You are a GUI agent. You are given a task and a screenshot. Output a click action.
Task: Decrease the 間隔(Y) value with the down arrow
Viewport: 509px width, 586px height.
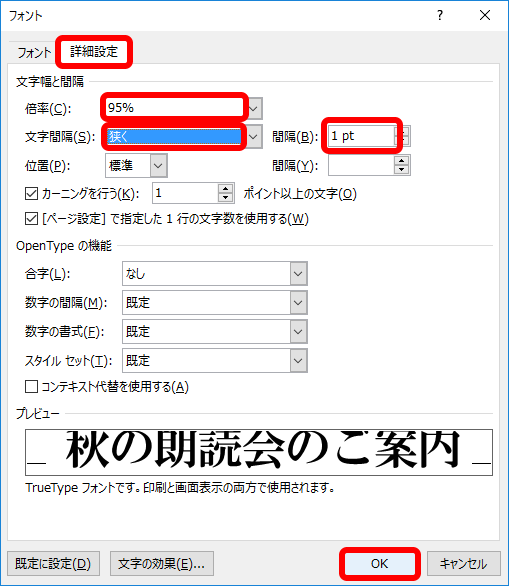[x=402, y=170]
